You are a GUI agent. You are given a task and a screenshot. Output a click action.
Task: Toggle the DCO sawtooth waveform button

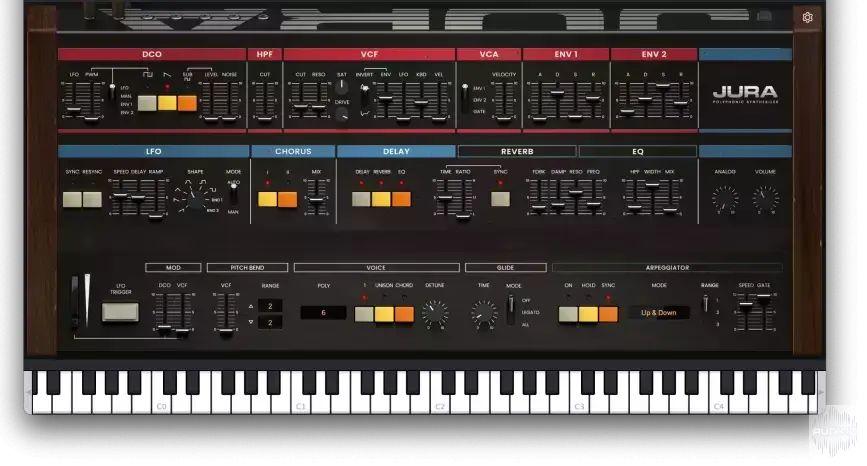(167, 103)
